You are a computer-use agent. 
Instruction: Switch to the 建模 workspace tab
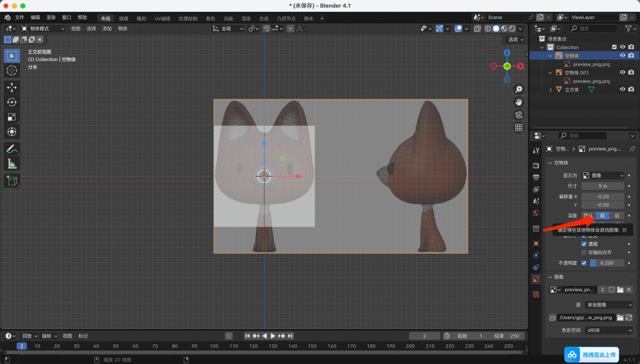click(x=123, y=19)
